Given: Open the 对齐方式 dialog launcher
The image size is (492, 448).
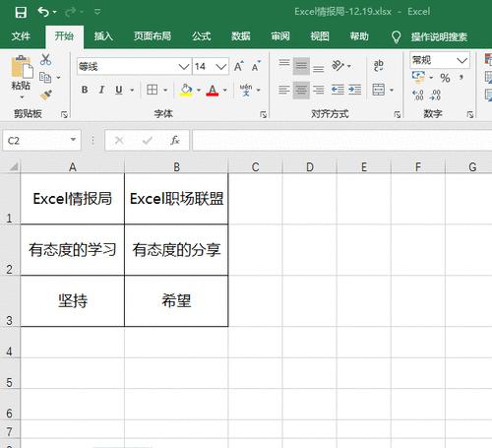Looking at the screenshot, I should coord(398,114).
